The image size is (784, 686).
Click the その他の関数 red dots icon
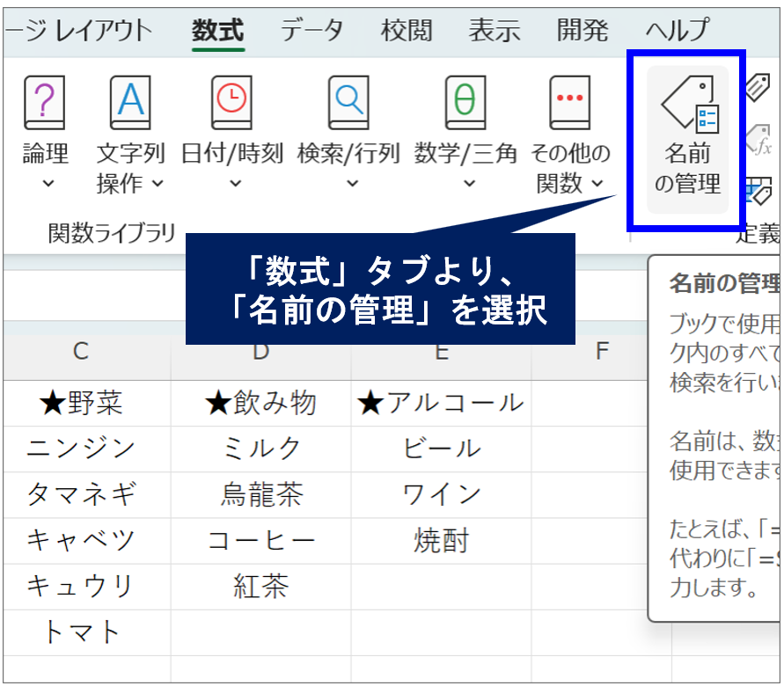tap(570, 103)
